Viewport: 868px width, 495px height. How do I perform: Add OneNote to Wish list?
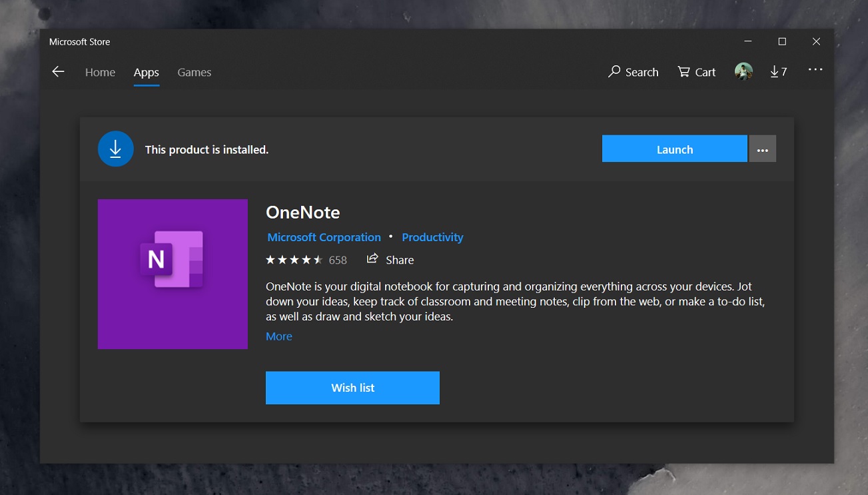pyautogui.click(x=352, y=388)
